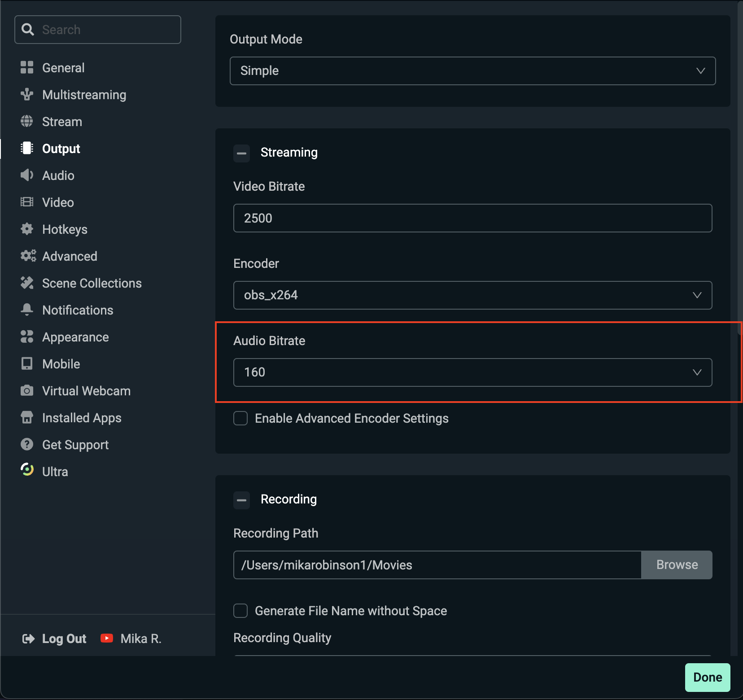Enable Advanced Encoder Settings checkbox
Screen dimensions: 743x700
240,418
